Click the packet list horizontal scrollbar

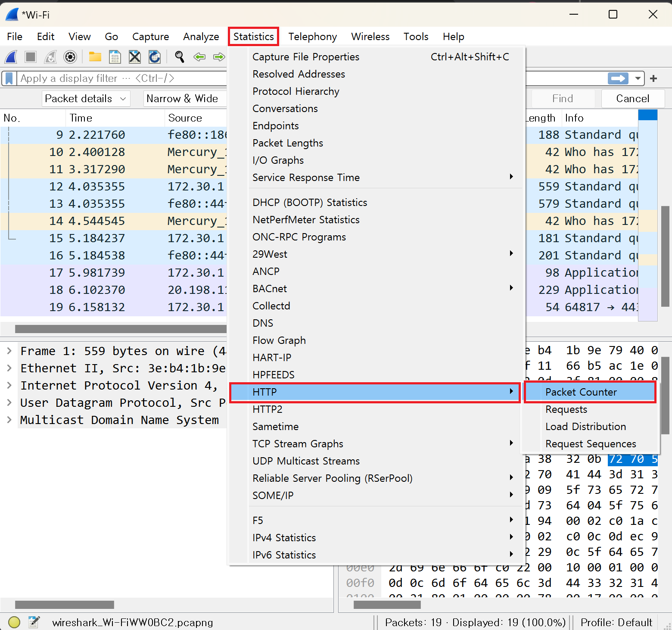tap(121, 329)
